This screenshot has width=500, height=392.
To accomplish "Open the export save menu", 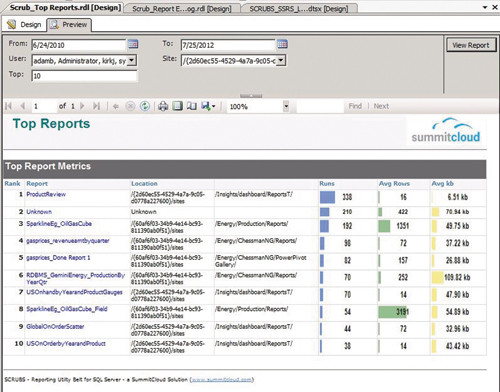I will pos(209,106).
